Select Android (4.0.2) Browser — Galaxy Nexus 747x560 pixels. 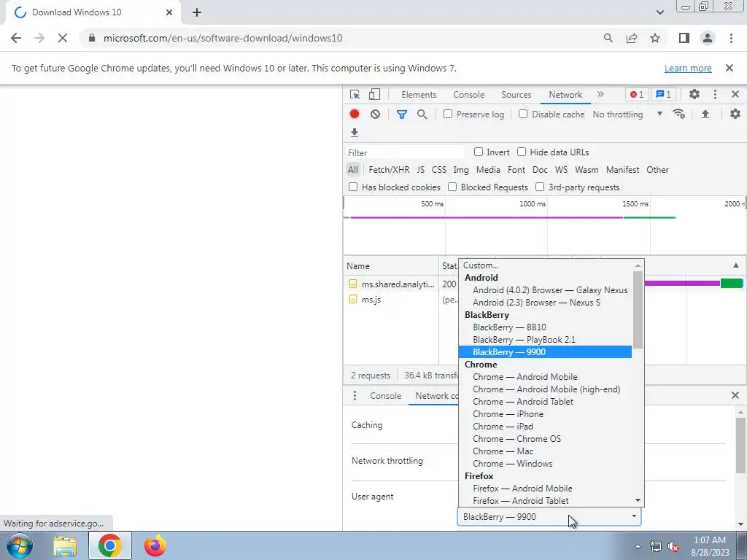pyautogui.click(x=545, y=290)
